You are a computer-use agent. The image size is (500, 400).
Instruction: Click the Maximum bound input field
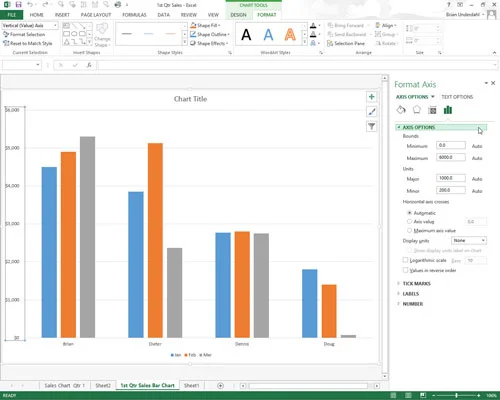point(451,157)
